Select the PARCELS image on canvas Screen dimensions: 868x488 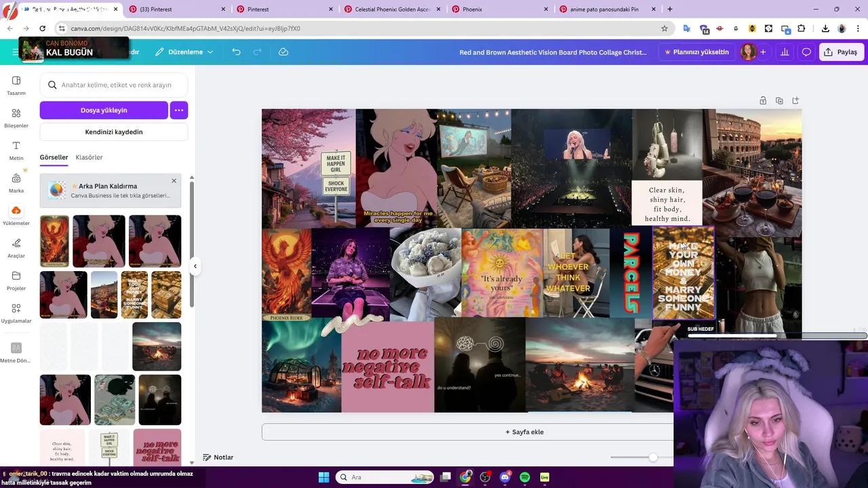click(x=631, y=273)
